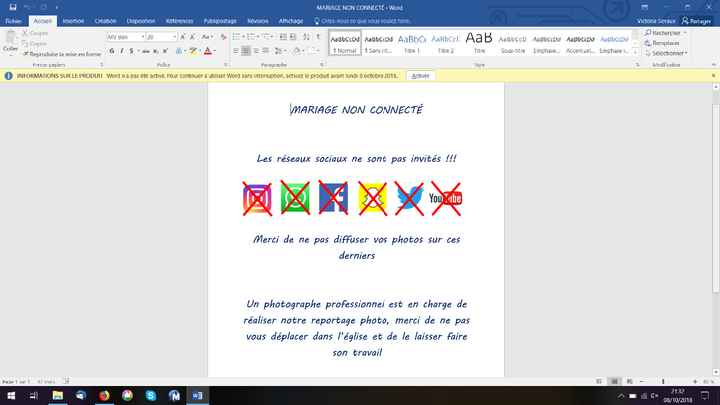The image size is (720, 405).
Task: Open notification center icon
Action: [x=705, y=395]
